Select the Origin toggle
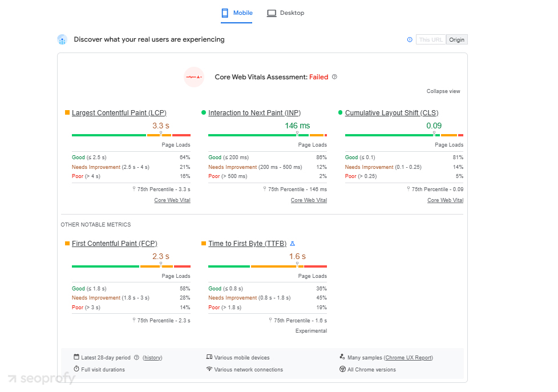Screen dimensions: 558x392 point(456,39)
